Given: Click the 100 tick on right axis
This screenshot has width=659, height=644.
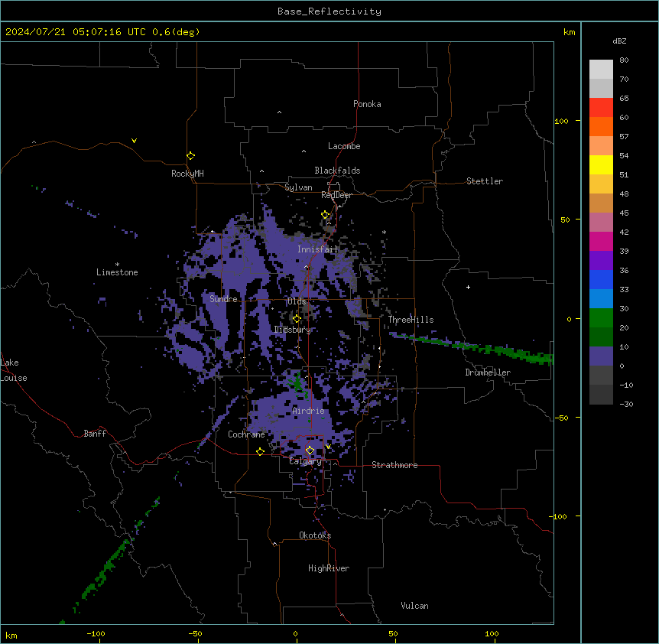Looking at the screenshot, I should tap(561, 121).
